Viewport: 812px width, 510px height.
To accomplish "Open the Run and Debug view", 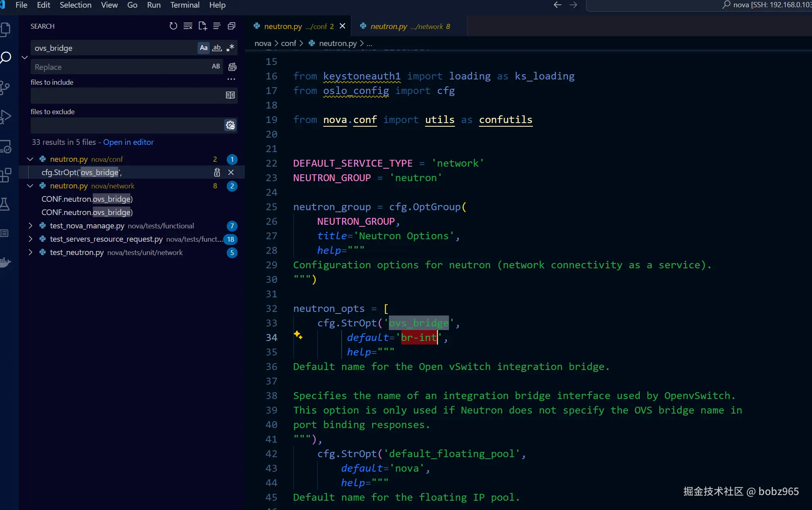I will 6,117.
